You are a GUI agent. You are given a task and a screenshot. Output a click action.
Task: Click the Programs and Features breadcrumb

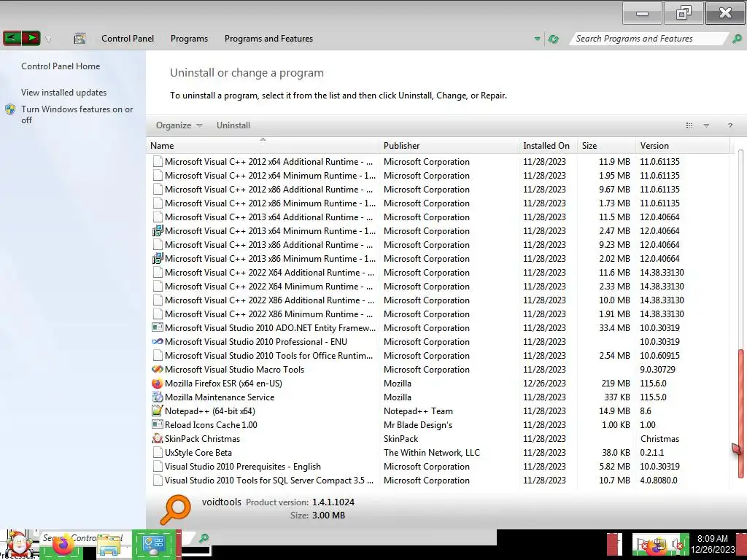[268, 39]
